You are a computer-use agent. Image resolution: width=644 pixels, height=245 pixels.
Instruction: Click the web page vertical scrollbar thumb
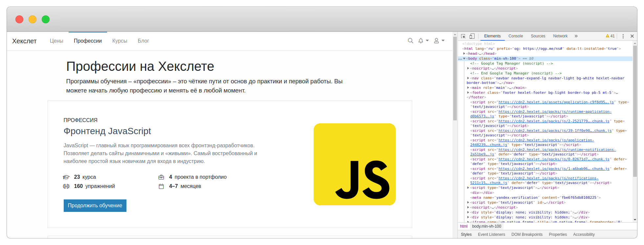(455, 79)
